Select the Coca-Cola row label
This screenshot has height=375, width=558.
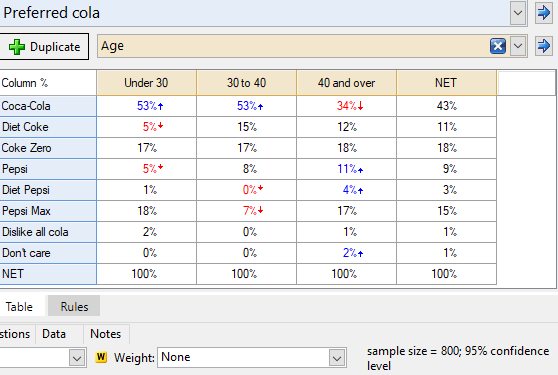tap(48, 106)
